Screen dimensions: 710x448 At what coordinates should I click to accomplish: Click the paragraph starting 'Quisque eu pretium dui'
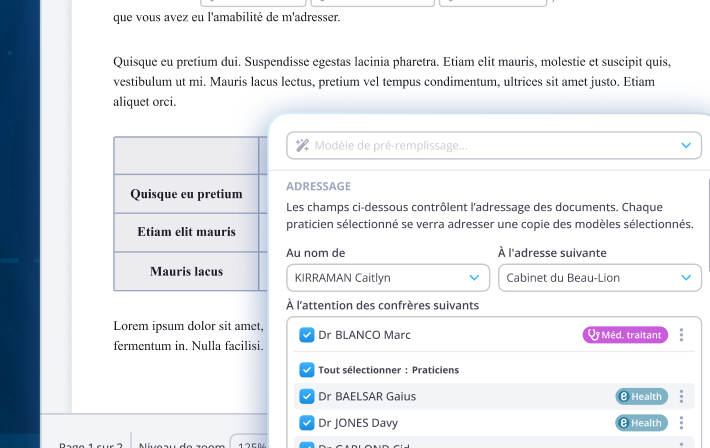392,82
